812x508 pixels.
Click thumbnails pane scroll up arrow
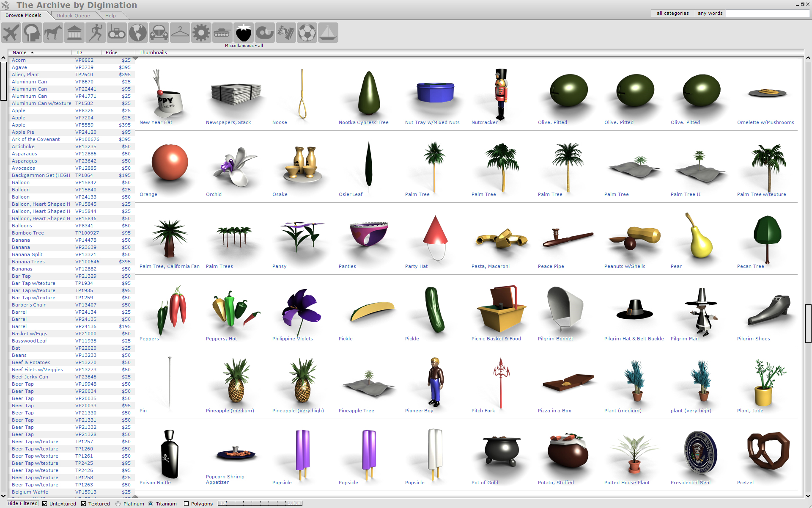coord(808,58)
